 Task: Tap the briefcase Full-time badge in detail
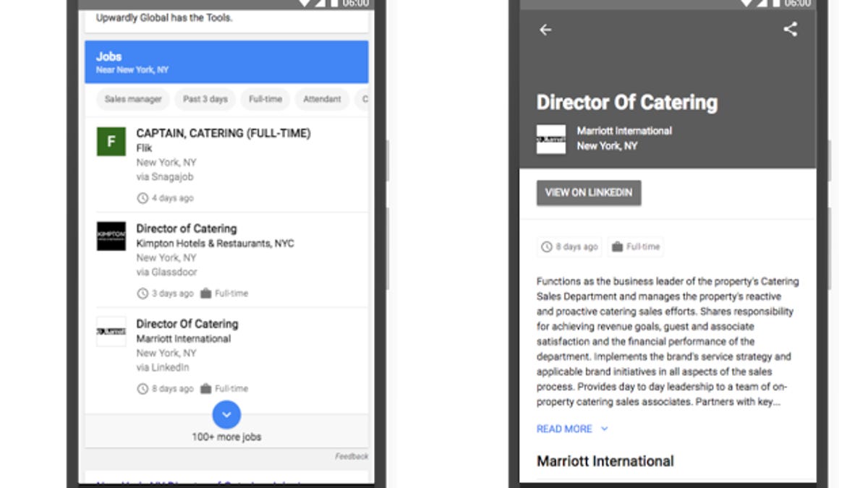pos(635,247)
